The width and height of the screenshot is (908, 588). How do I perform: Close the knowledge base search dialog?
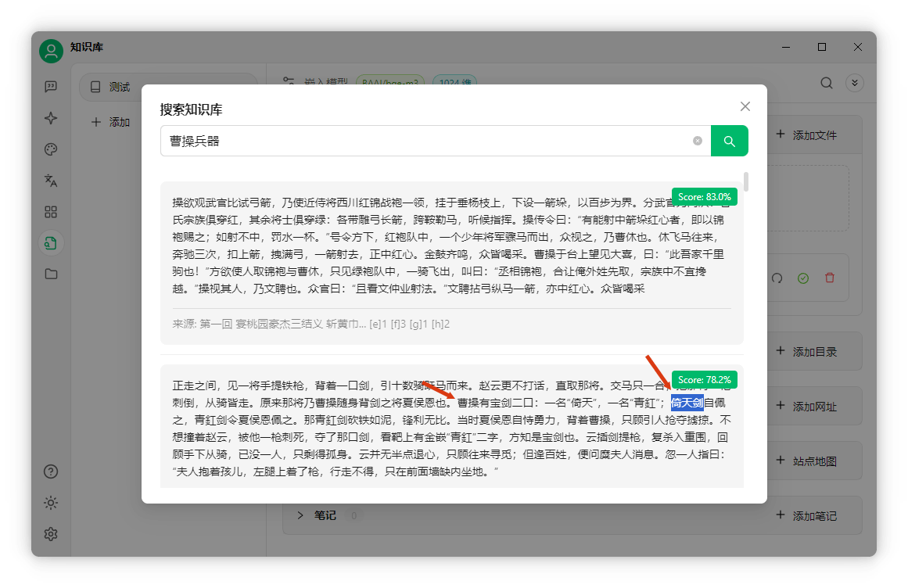pos(745,106)
